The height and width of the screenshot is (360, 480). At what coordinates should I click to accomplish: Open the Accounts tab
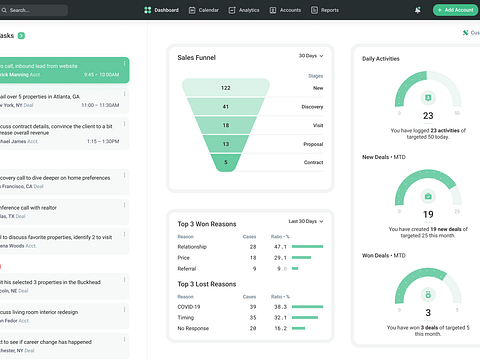point(285,10)
